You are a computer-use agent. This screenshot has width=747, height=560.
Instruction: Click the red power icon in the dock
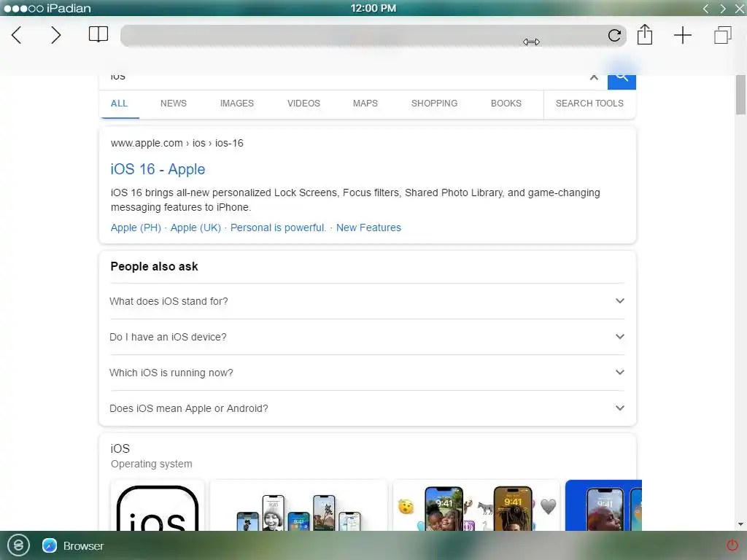(732, 545)
